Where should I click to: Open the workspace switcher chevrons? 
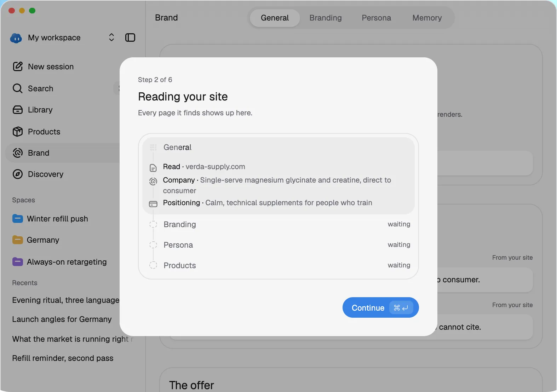[111, 38]
